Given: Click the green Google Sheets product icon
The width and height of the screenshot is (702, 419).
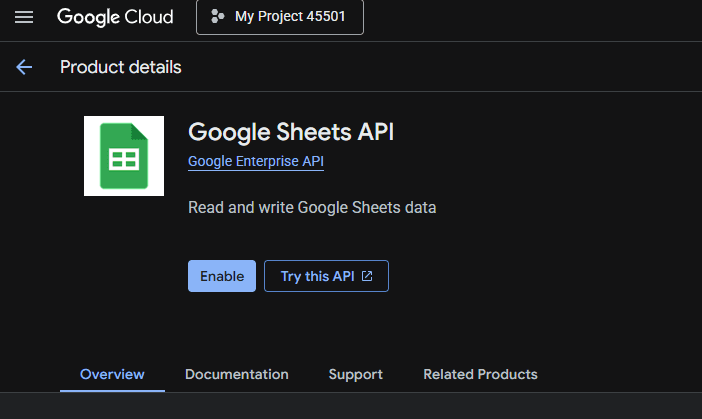Looking at the screenshot, I should pos(124,156).
